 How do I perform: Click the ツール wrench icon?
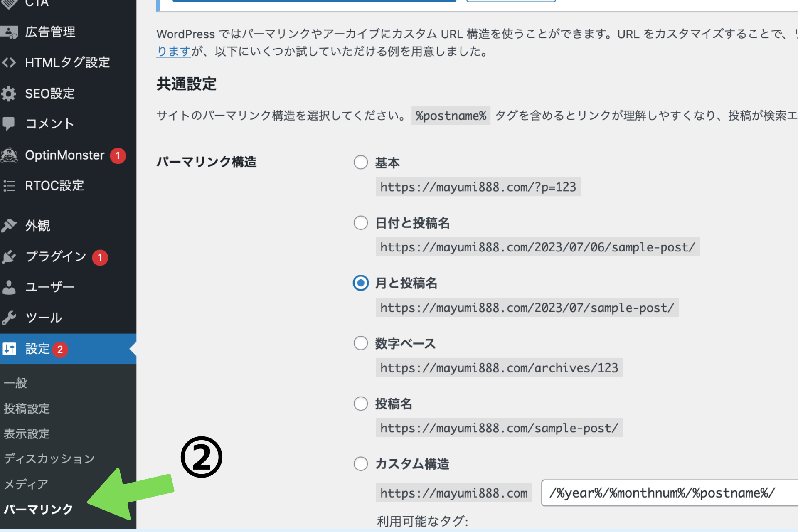[x=9, y=318]
